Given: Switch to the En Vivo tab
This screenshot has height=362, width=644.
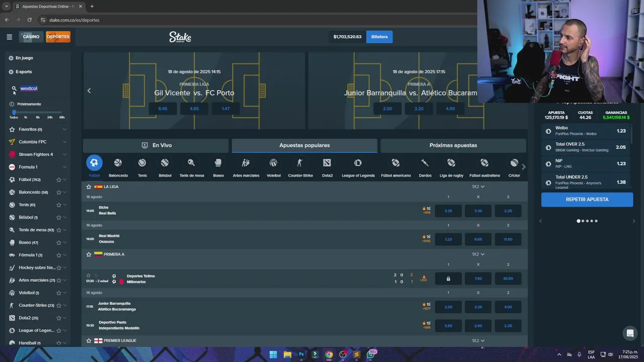Looking at the screenshot, I should point(156,145).
